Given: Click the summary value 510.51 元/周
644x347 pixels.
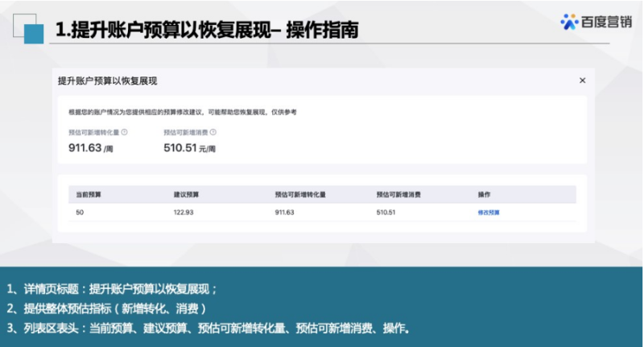Looking at the screenshot, I should click(189, 148).
